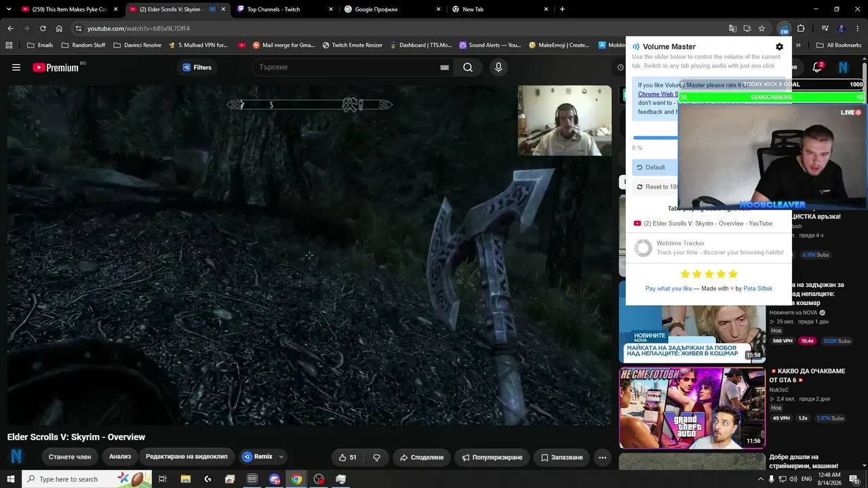The width and height of the screenshot is (868, 488).
Task: Click the Chrome address bar URL
Action: 138,28
